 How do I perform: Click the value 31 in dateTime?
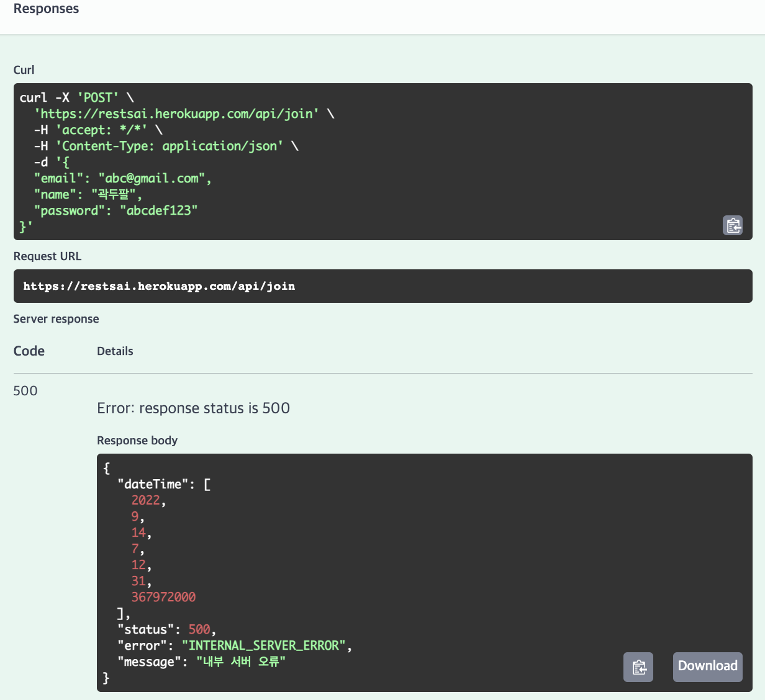138,581
